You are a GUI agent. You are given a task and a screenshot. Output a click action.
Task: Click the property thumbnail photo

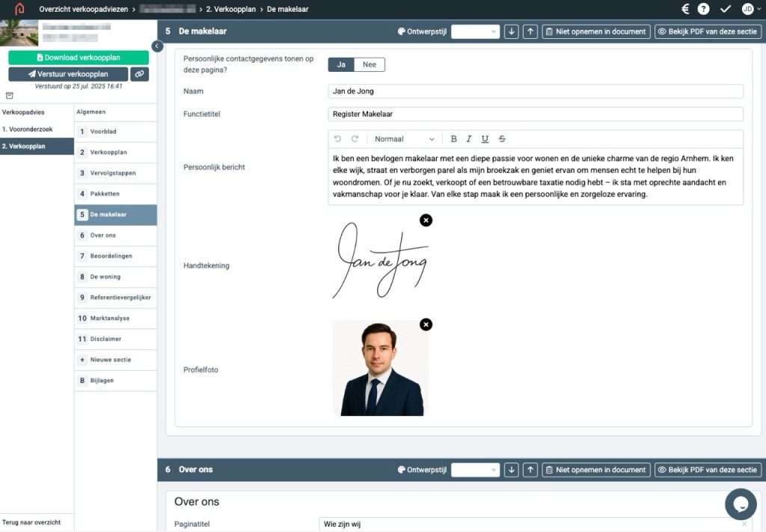pos(19,33)
